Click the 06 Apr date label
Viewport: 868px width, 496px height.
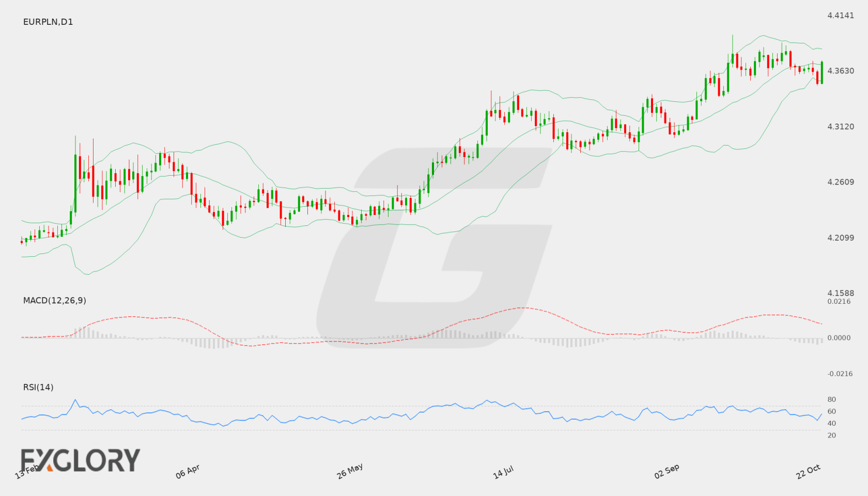point(188,472)
